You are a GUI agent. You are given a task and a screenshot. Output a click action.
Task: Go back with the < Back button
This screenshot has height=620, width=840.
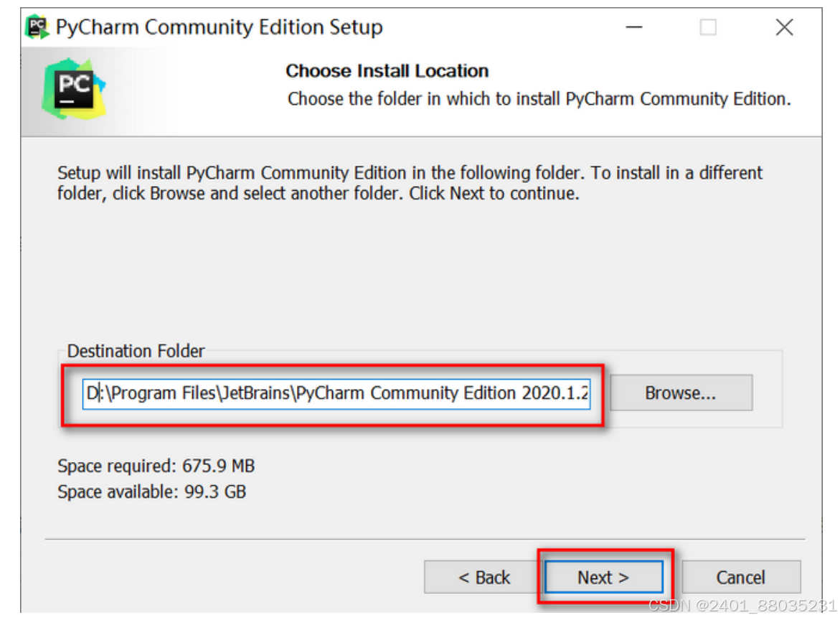[484, 577]
